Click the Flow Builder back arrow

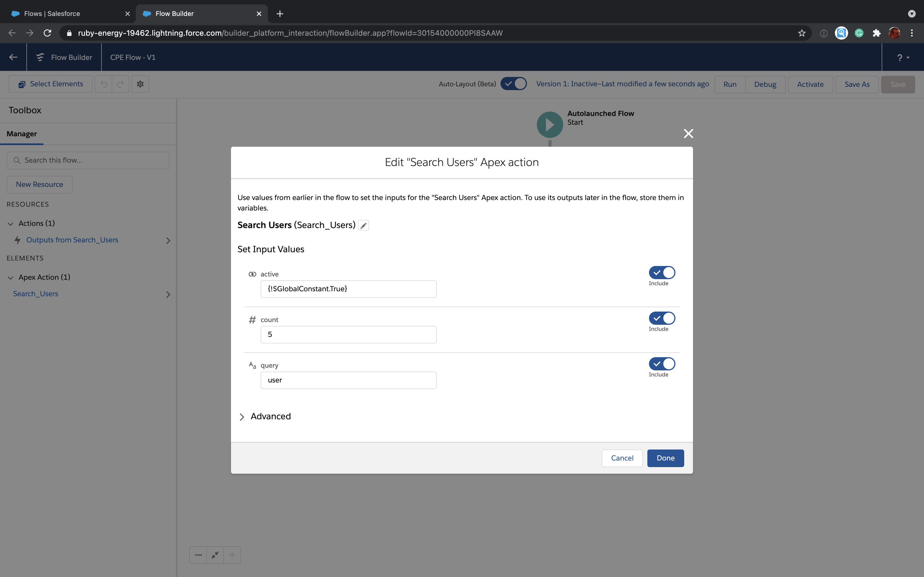pyautogui.click(x=13, y=57)
